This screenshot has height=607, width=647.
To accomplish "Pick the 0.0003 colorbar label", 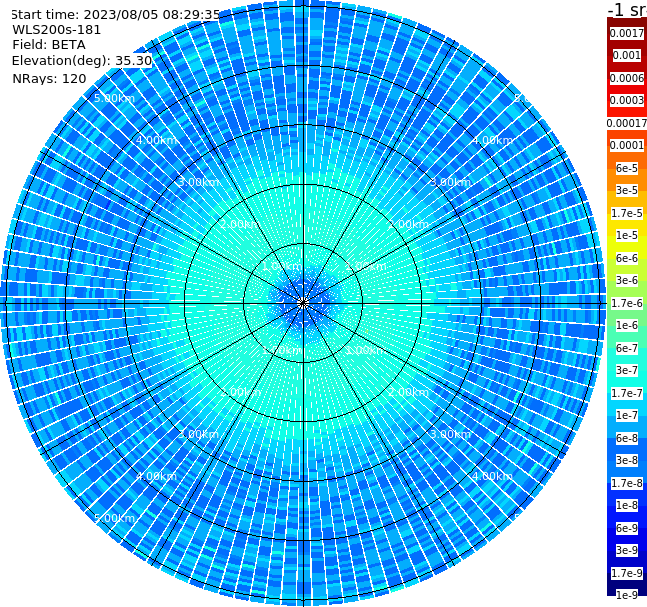I will click(627, 100).
